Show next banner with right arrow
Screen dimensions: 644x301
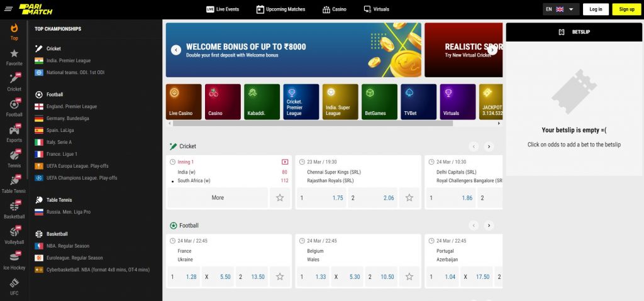(492, 50)
